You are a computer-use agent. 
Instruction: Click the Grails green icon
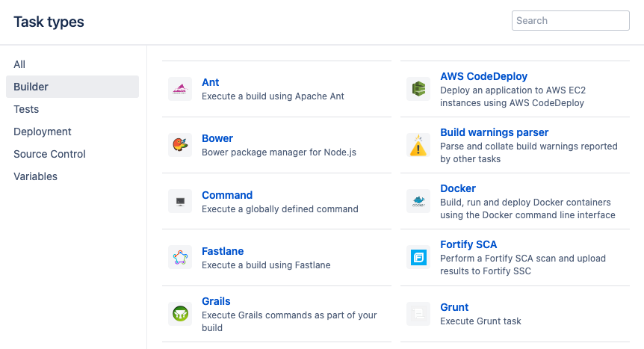click(180, 314)
